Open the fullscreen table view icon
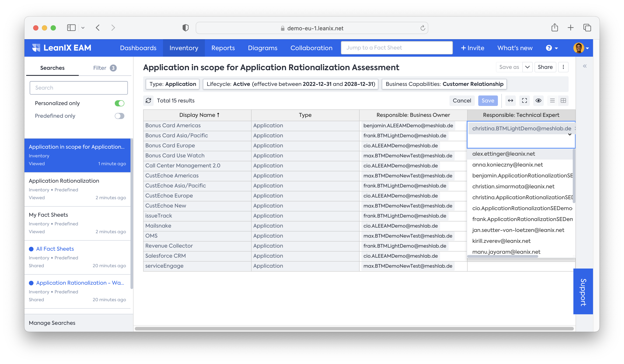Image resolution: width=624 pixels, height=364 pixels. pyautogui.click(x=524, y=100)
